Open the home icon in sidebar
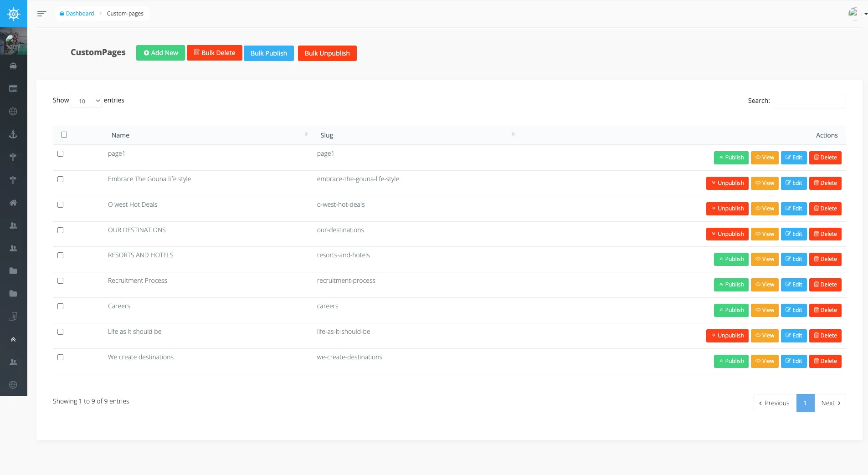 13,203
